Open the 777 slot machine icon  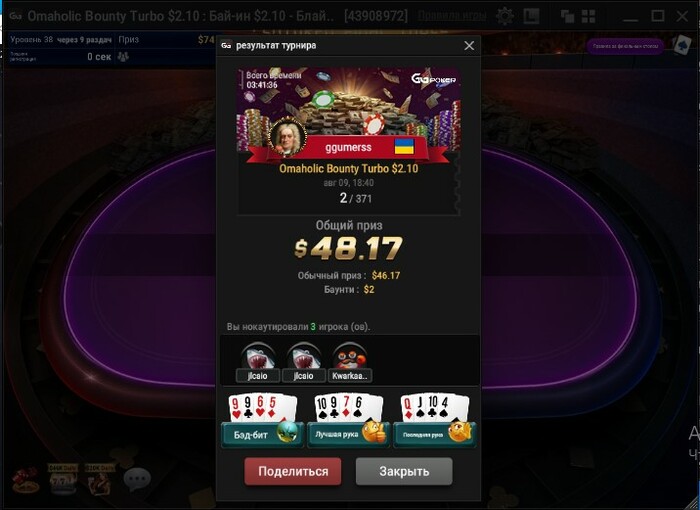click(x=62, y=480)
